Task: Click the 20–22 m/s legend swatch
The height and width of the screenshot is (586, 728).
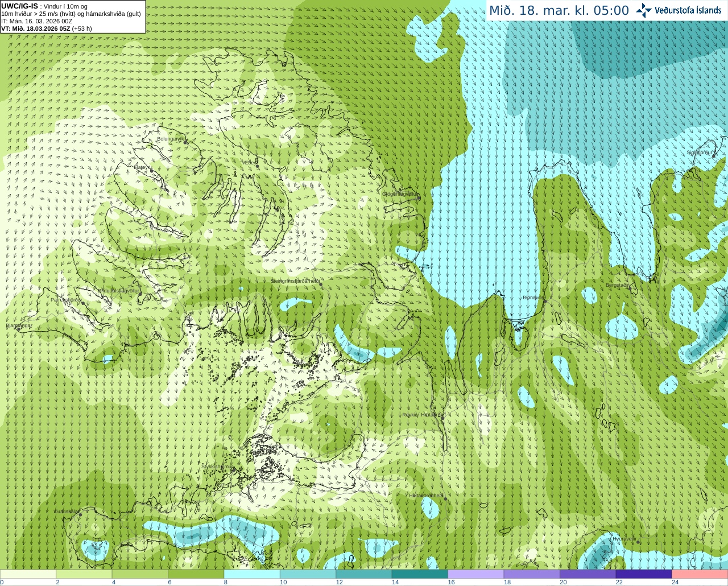Action: pos(588,574)
